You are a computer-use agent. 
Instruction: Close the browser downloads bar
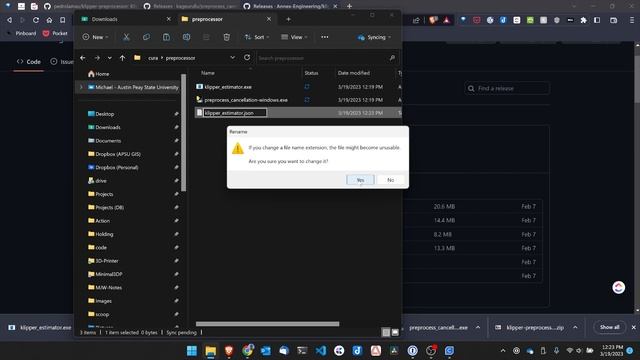[x=633, y=327]
